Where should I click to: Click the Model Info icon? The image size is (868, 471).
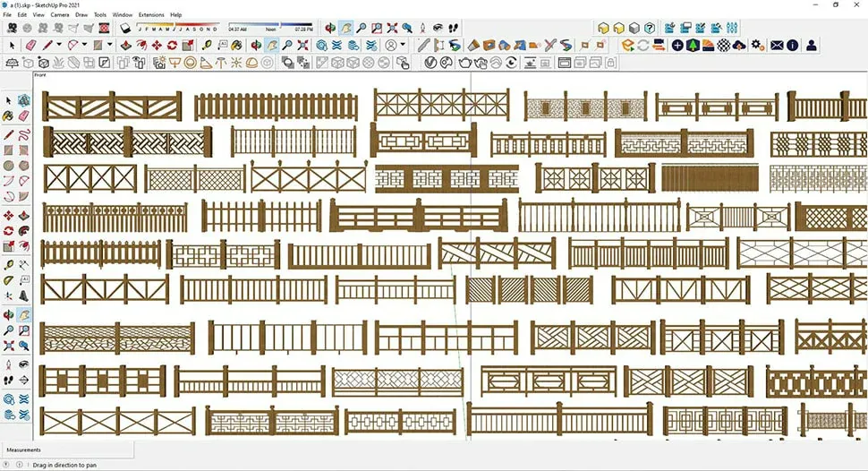(x=793, y=45)
